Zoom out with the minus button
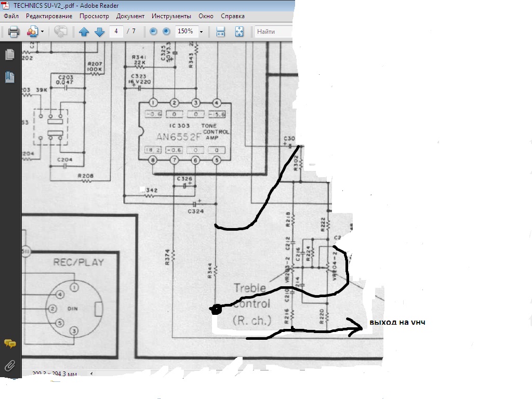The height and width of the screenshot is (399, 532). 153,31
